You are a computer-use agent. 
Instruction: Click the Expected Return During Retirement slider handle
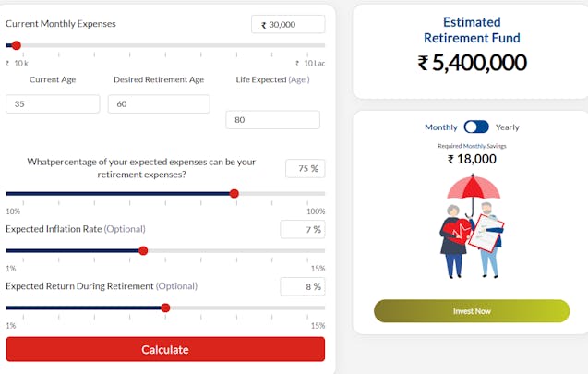coord(165,308)
